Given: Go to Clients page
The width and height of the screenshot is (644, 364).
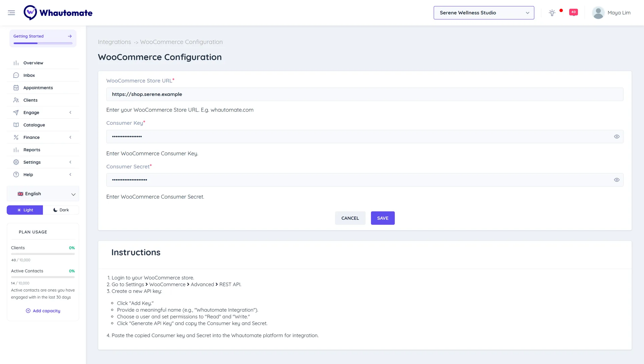Looking at the screenshot, I should 43,100.
